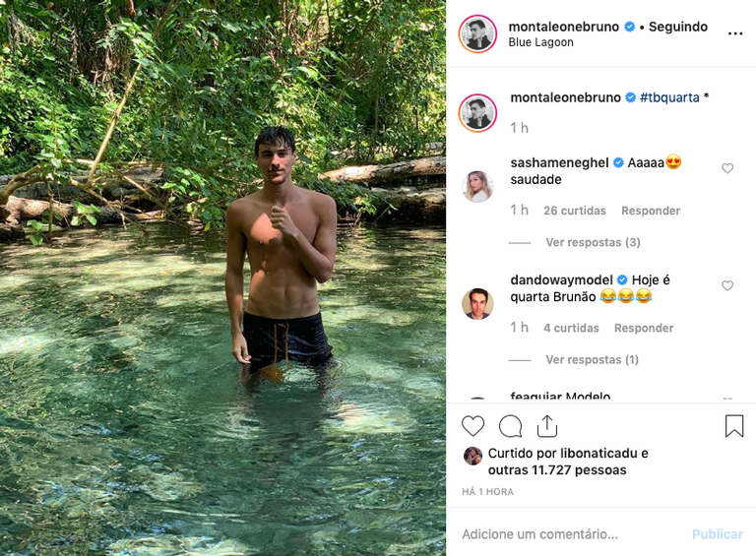This screenshot has width=756, height=556.
Task: Toggle the 'Seguindo' follow status
Action: tap(677, 27)
